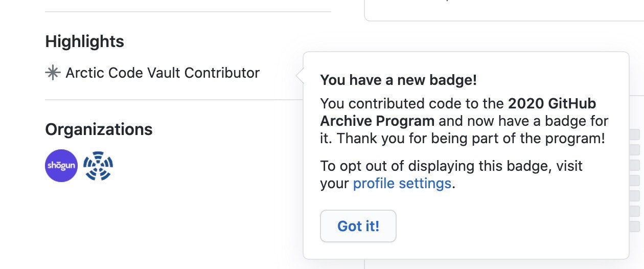
Task: Click the popover's pointer arrow notch
Action: coord(300,76)
